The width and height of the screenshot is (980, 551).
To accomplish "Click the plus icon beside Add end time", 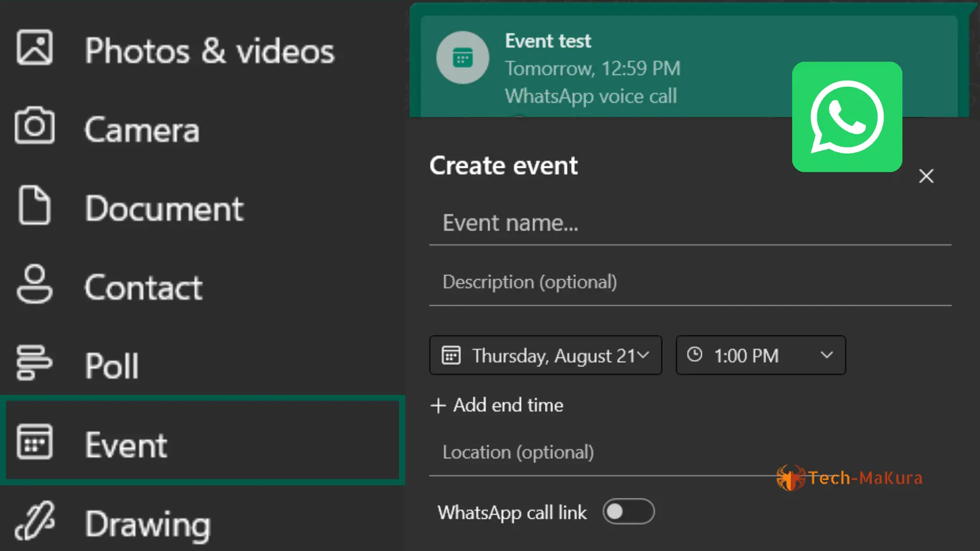I will 438,406.
